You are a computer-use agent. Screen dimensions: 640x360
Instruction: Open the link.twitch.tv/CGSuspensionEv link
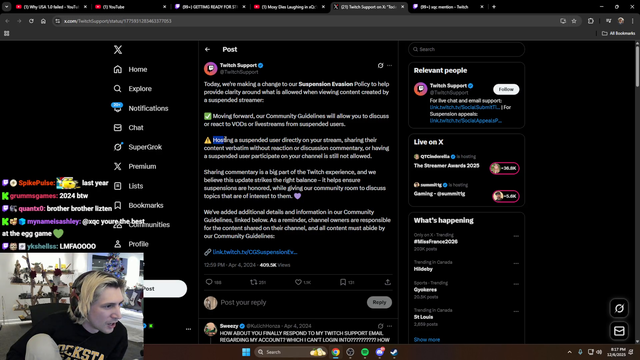point(255,252)
